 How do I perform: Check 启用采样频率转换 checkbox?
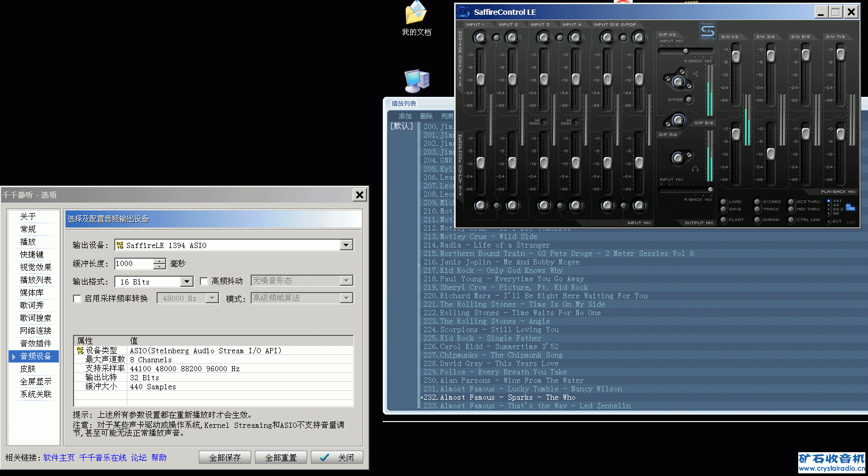point(77,299)
